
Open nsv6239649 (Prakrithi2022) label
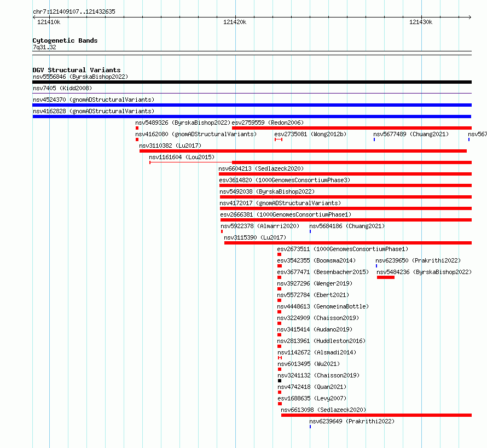pos(352,421)
